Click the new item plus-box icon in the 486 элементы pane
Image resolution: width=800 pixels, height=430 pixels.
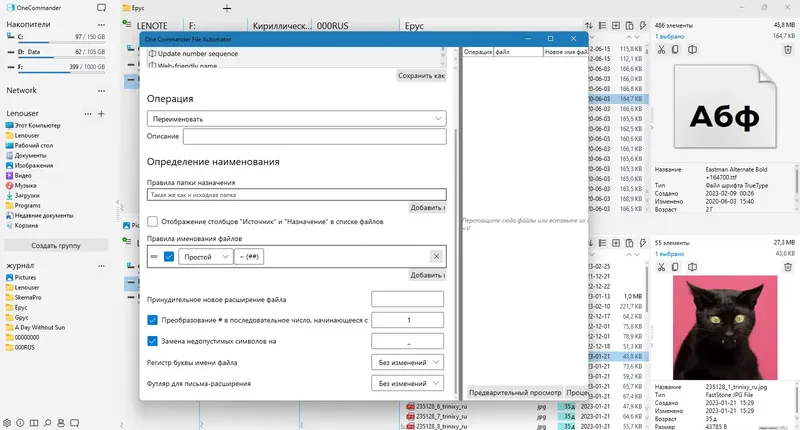pyautogui.click(x=616, y=26)
